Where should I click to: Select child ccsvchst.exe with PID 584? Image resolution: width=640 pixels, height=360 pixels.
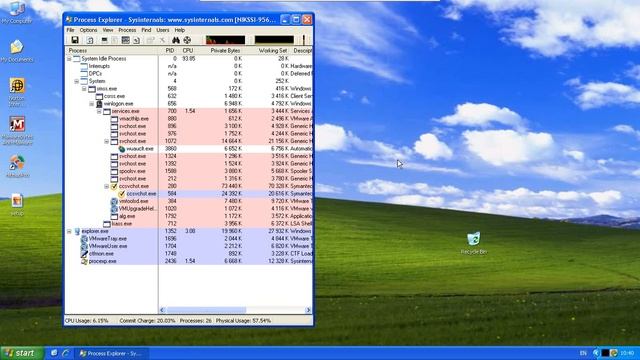point(189,193)
